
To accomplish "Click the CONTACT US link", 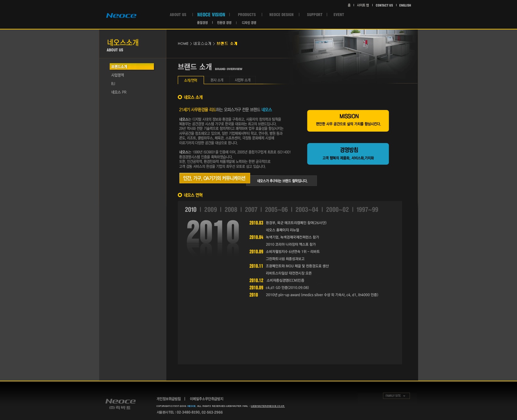I will (384, 5).
